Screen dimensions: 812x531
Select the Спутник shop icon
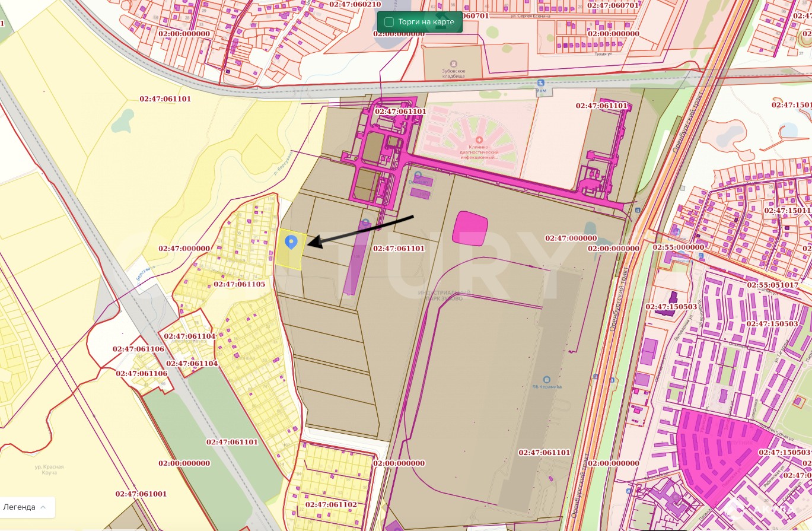click(x=676, y=232)
